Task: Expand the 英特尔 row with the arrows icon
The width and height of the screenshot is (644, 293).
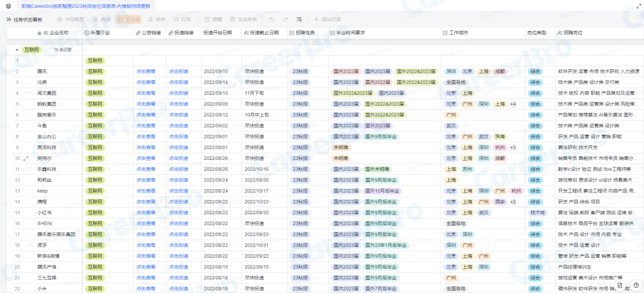Action: (26, 158)
